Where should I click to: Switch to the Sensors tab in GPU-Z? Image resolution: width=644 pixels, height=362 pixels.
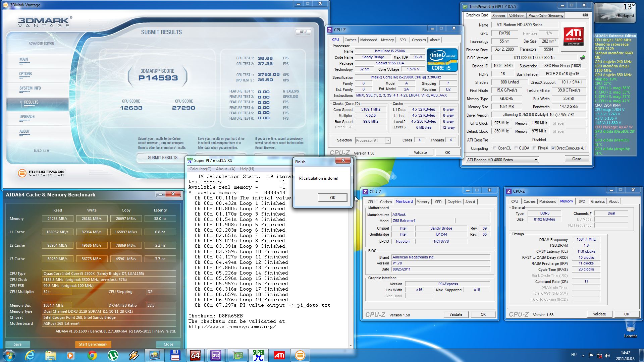pyautogui.click(x=498, y=16)
